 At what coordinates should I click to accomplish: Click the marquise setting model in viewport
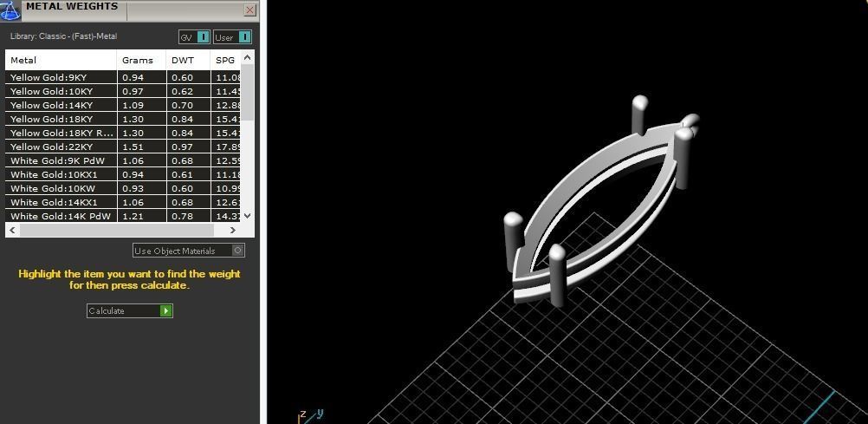tap(600, 201)
